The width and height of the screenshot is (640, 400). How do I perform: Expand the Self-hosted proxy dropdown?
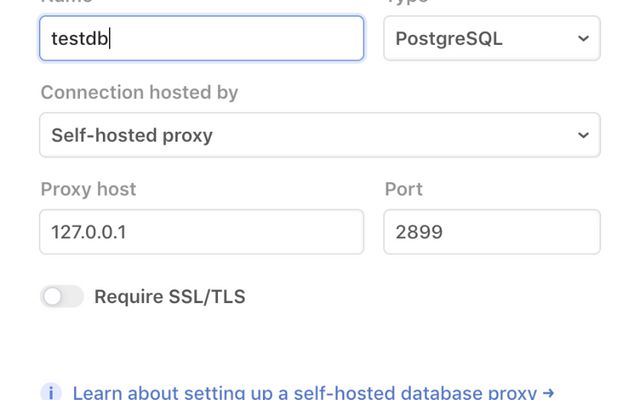[x=319, y=135]
